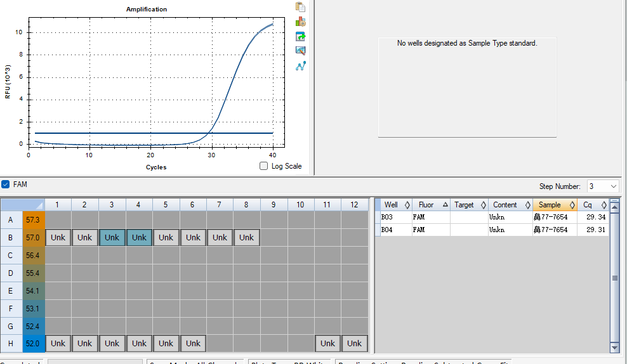Select the B04 row in results table

pos(492,230)
